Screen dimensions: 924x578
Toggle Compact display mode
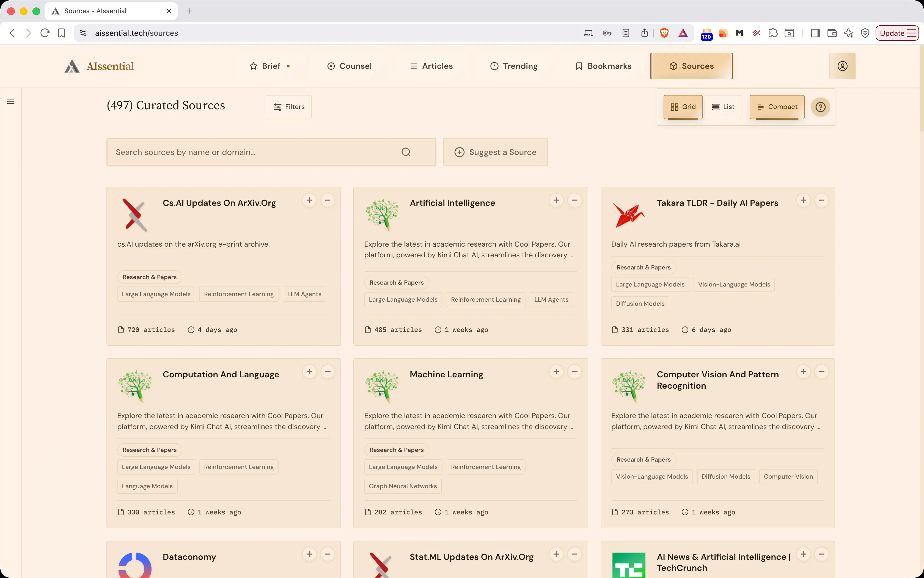pyautogui.click(x=777, y=107)
